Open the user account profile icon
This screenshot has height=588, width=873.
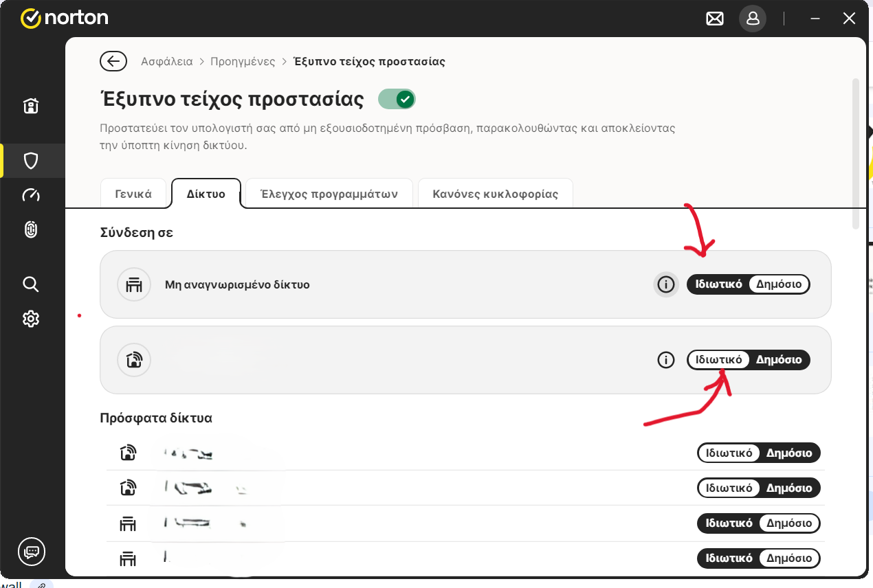(x=753, y=19)
